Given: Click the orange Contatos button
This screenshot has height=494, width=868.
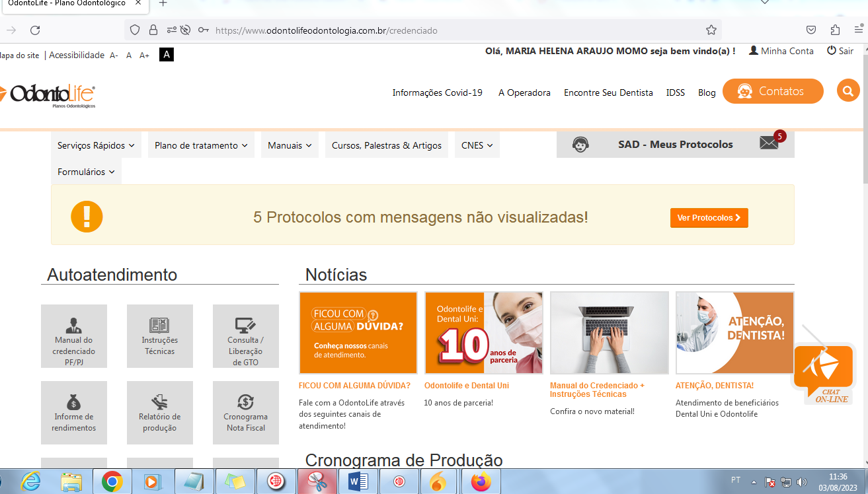Looking at the screenshot, I should (773, 91).
